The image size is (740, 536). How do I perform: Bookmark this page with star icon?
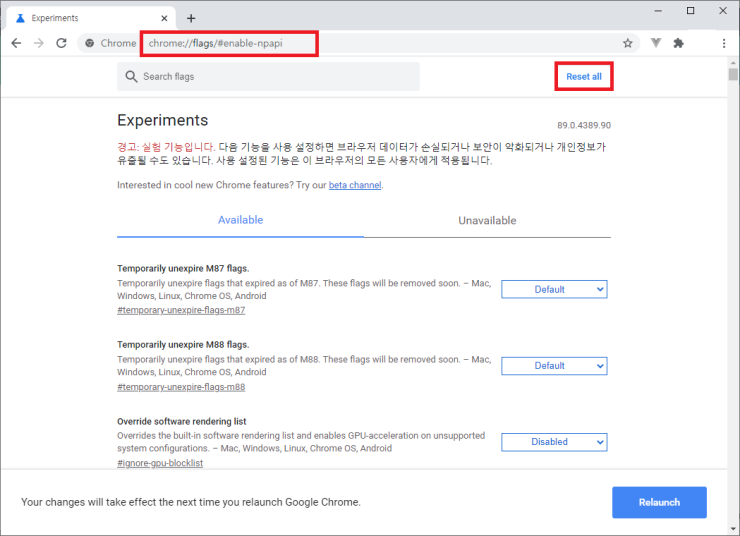pos(627,43)
